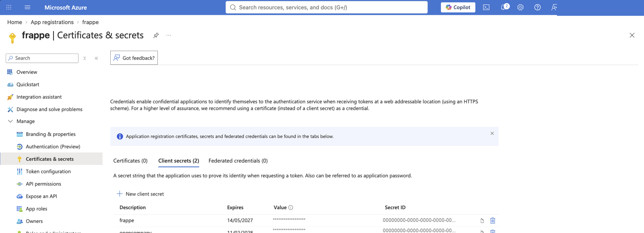The image size is (644, 233).
Task: Copy the frappe secret ID
Action: (x=482, y=221)
